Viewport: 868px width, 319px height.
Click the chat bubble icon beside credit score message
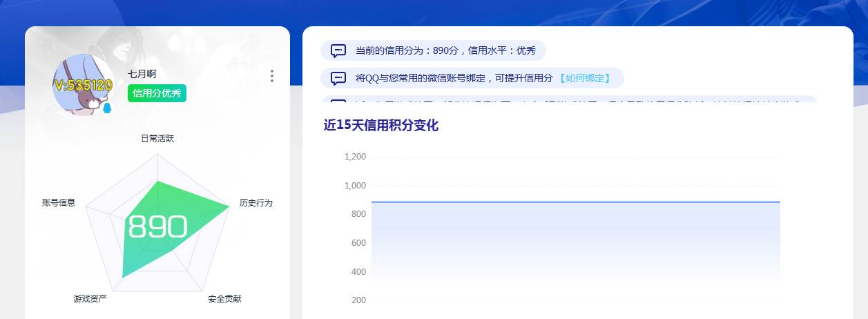(338, 50)
